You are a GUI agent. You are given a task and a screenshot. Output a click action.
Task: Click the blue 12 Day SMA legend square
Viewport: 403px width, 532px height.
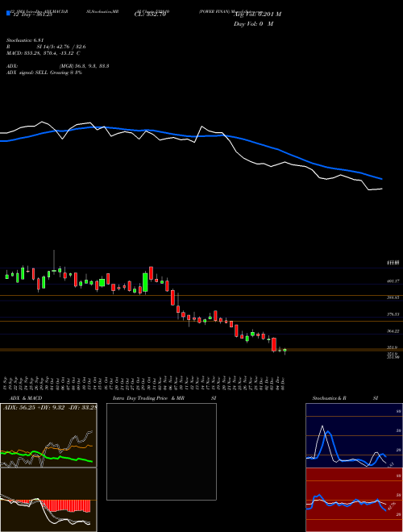tap(8, 14)
